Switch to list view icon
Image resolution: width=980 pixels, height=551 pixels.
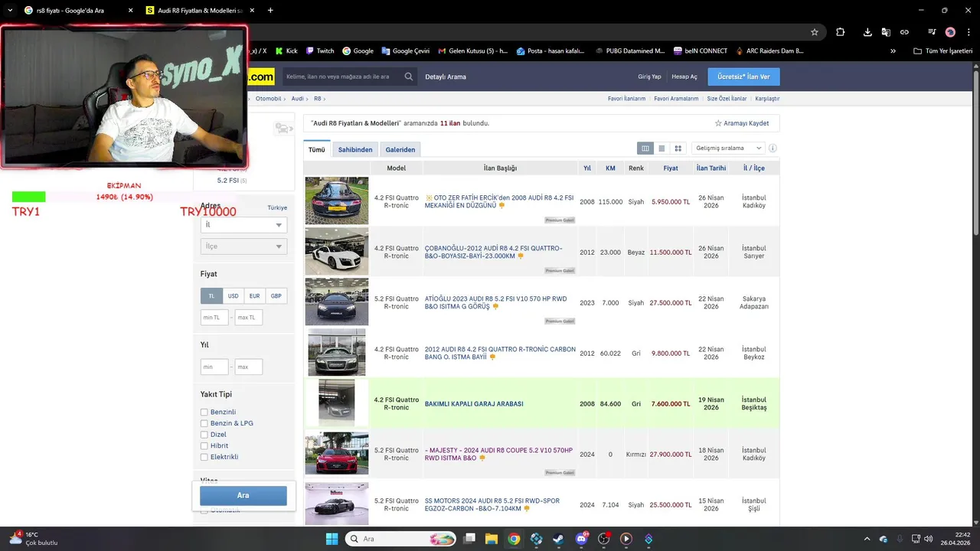tap(661, 148)
